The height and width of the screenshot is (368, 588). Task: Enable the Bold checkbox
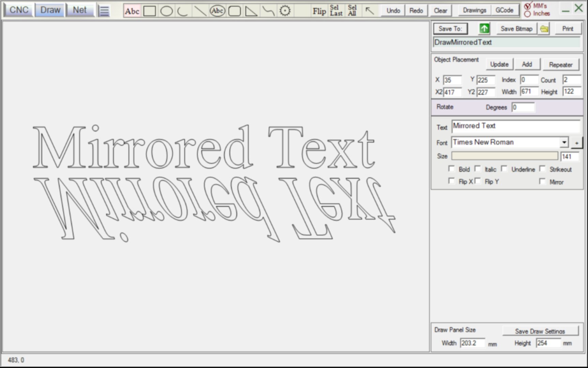pos(451,169)
